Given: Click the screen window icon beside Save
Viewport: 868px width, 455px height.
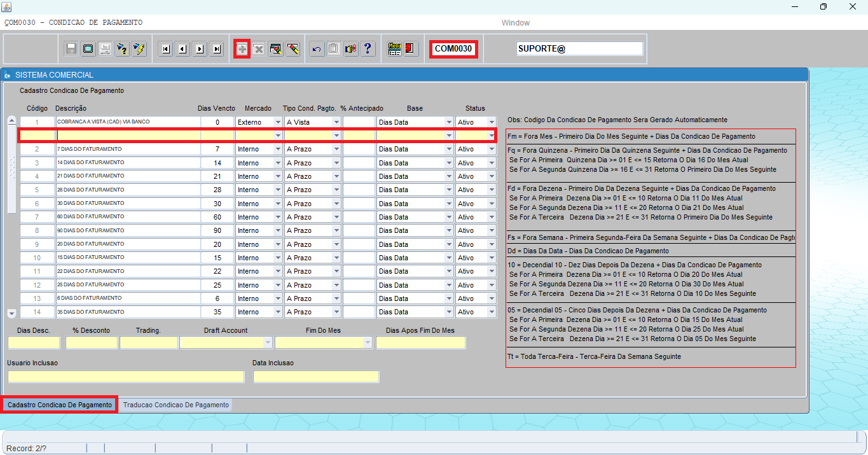Looking at the screenshot, I should coord(88,49).
